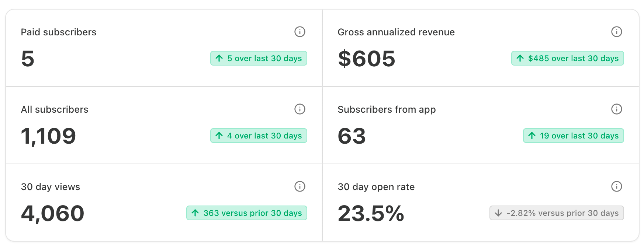Click the "5 over last 30 days" badge
This screenshot has width=644, height=249.
click(x=259, y=58)
